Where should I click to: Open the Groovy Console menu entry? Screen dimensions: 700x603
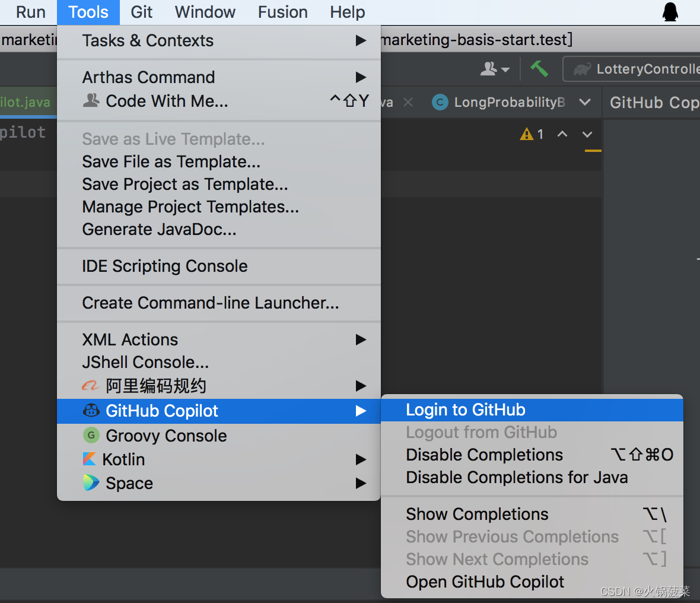tap(166, 436)
